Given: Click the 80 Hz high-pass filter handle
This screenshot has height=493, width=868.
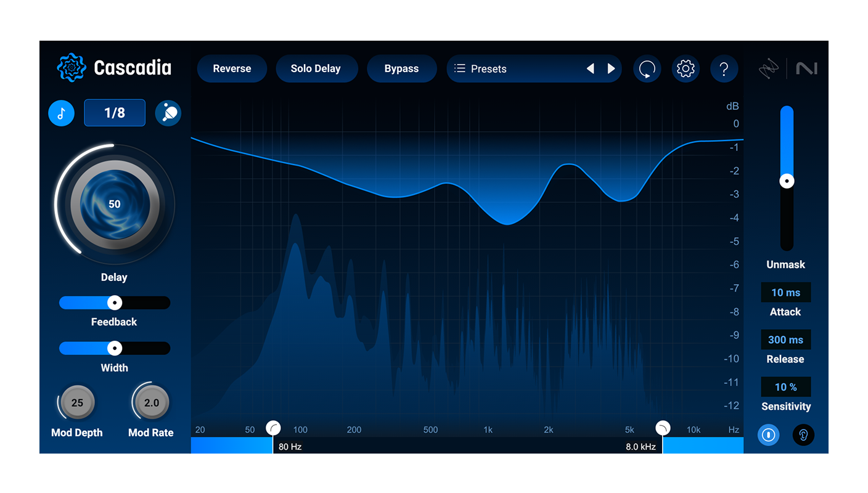Looking at the screenshot, I should pos(273,428).
